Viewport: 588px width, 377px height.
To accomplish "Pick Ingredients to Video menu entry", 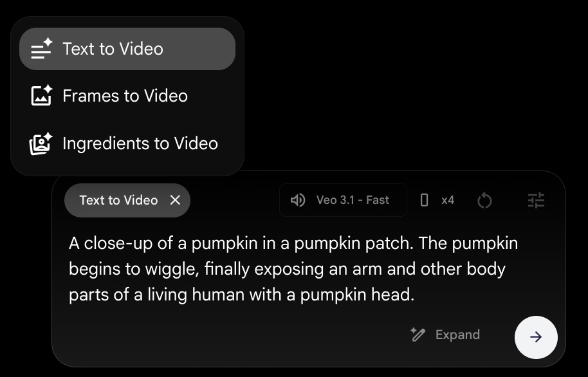I will (140, 143).
